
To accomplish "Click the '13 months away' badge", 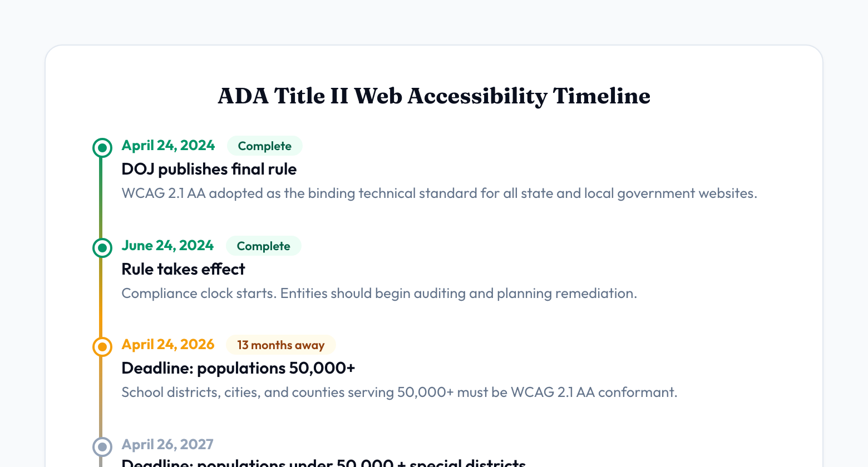I will 280,345.
